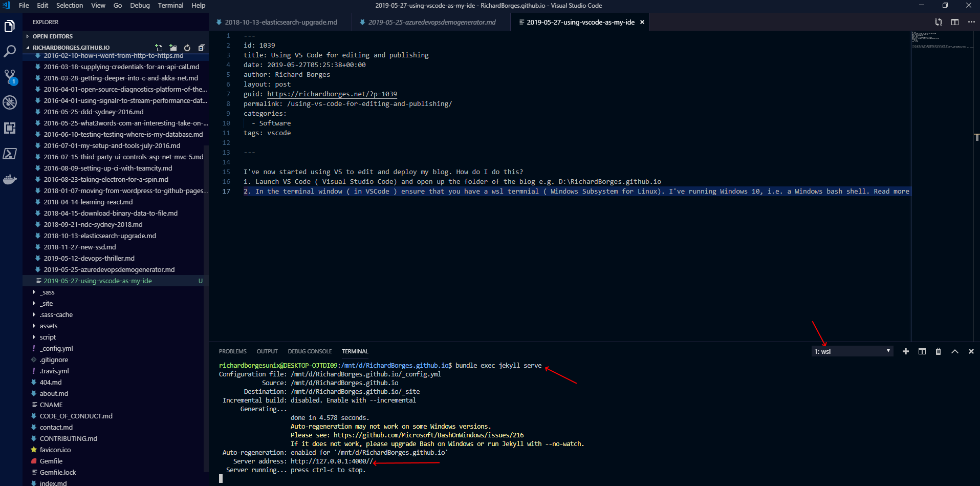The image size is (980, 486).
Task: Split the terminal panel
Action: point(922,351)
